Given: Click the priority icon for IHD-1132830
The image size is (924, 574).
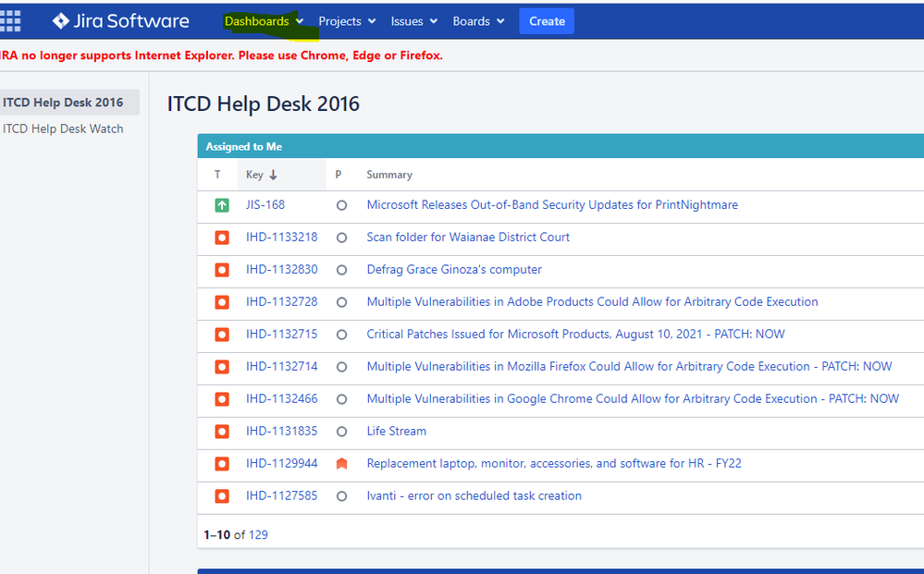Looking at the screenshot, I should 342,270.
